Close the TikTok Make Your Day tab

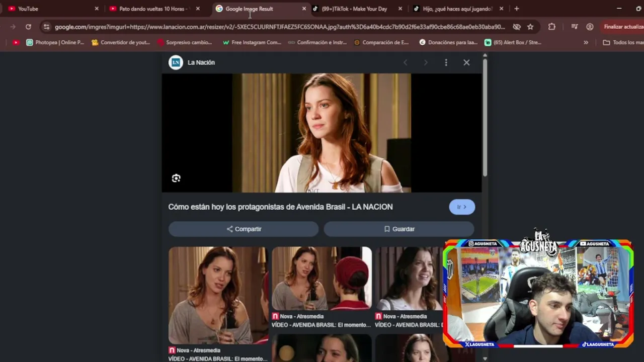pyautogui.click(x=400, y=9)
